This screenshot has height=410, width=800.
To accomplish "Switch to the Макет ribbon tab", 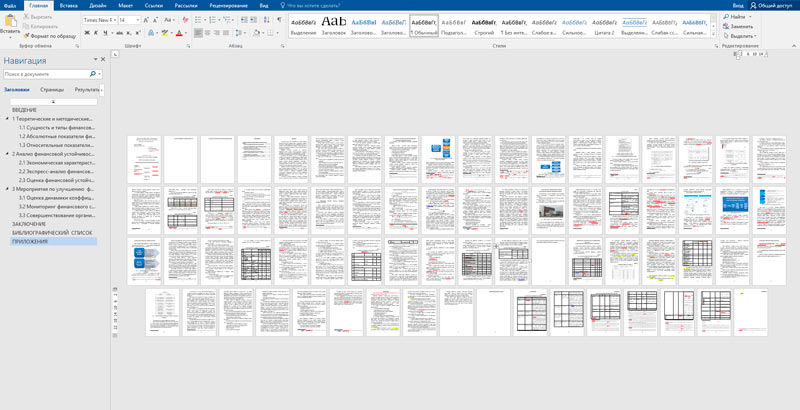I will click(126, 6).
